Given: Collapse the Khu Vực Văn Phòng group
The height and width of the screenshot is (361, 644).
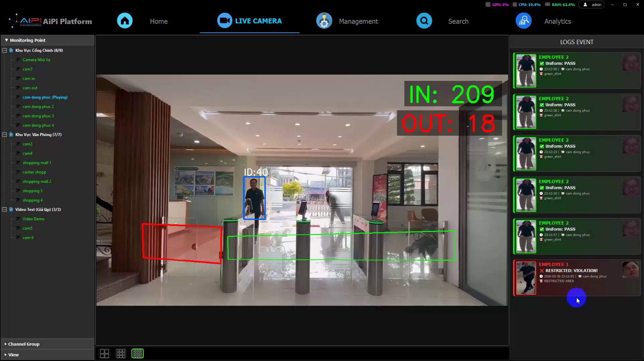Looking at the screenshot, I should [x=5, y=135].
